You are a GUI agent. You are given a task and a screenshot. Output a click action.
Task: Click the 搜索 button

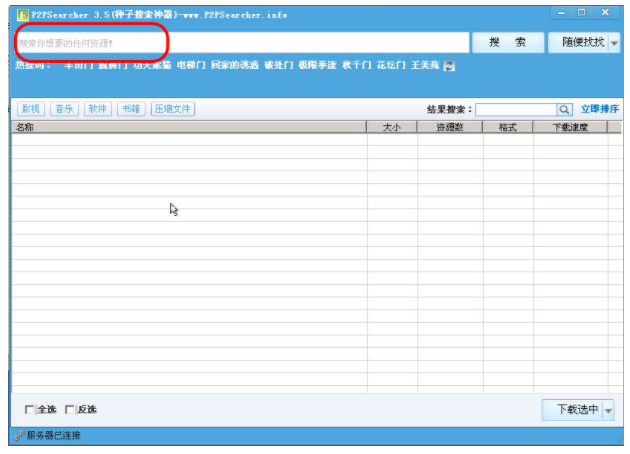pos(508,43)
